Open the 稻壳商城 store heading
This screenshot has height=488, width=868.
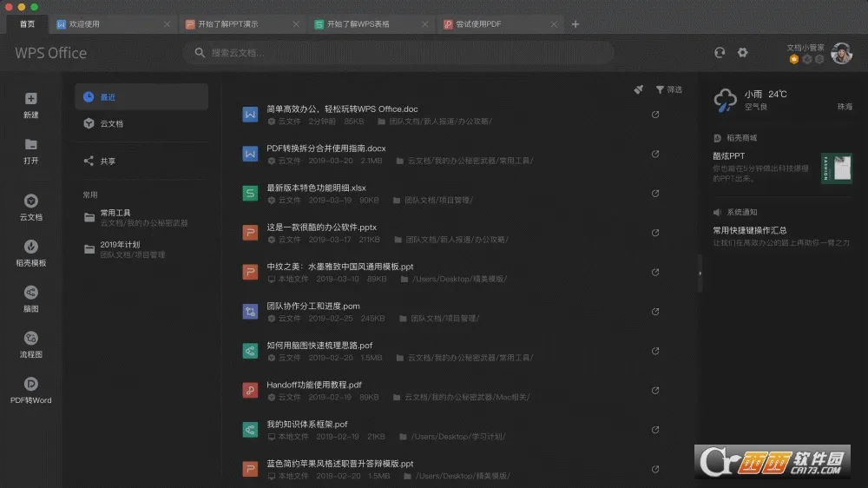[741, 138]
